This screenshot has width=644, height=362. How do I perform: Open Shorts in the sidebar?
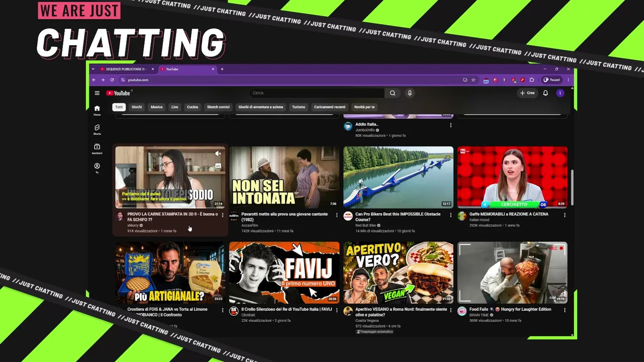97,130
